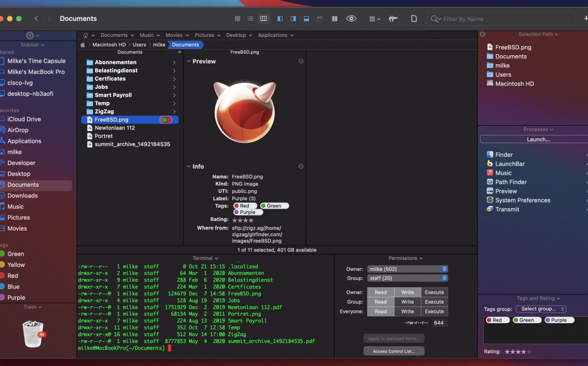
Task: Click the new file document icon
Action: (414, 19)
